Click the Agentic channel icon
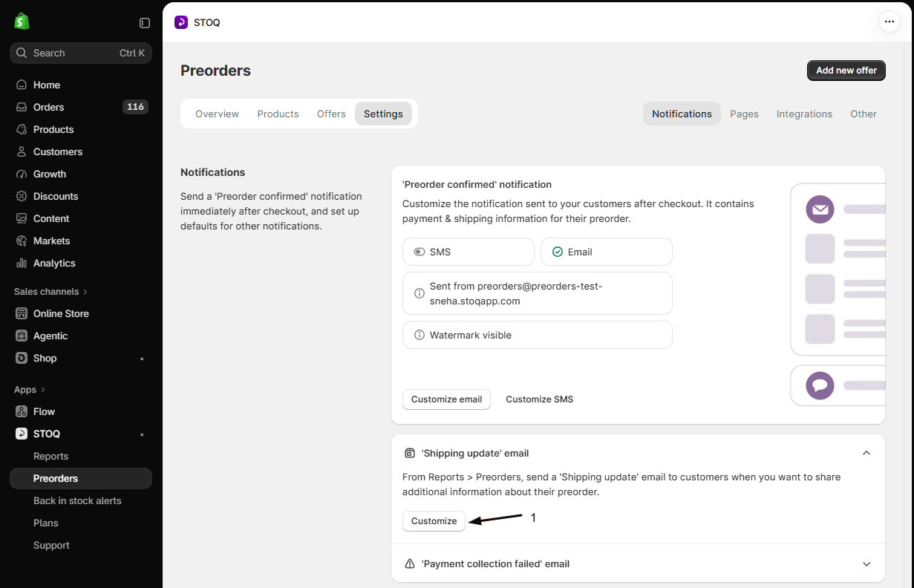This screenshot has width=914, height=588. click(22, 336)
